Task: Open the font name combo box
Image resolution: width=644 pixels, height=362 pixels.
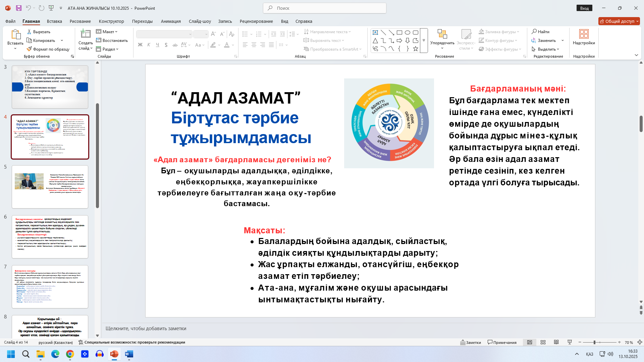Action: pos(164,34)
